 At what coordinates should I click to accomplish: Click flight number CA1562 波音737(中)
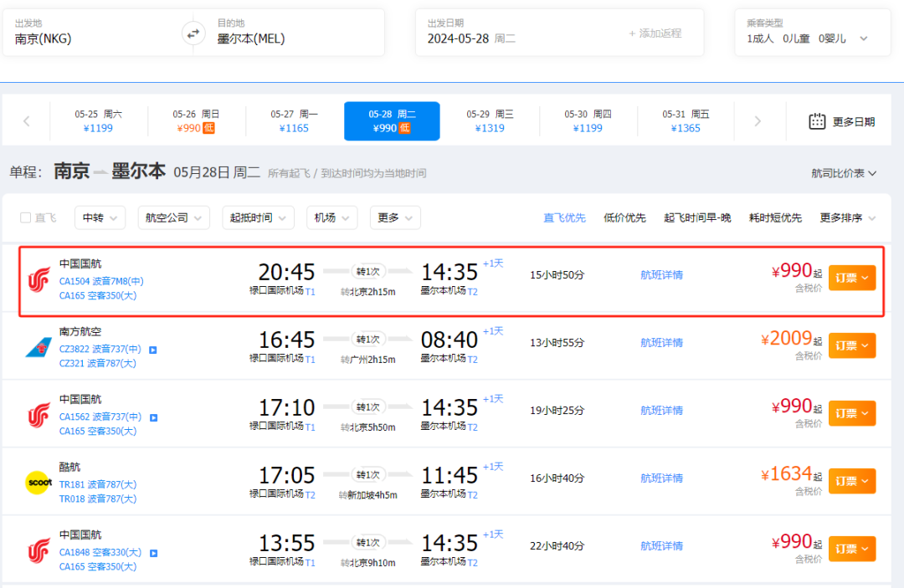tap(100, 417)
